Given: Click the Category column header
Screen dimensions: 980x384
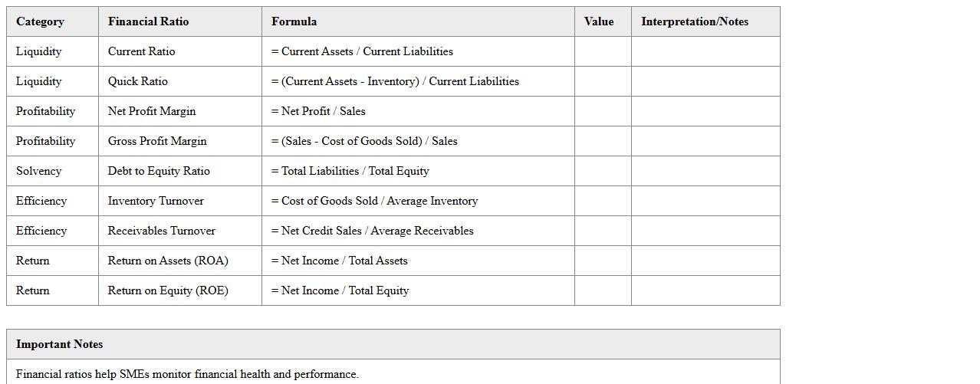Looking at the screenshot, I should tap(41, 21).
